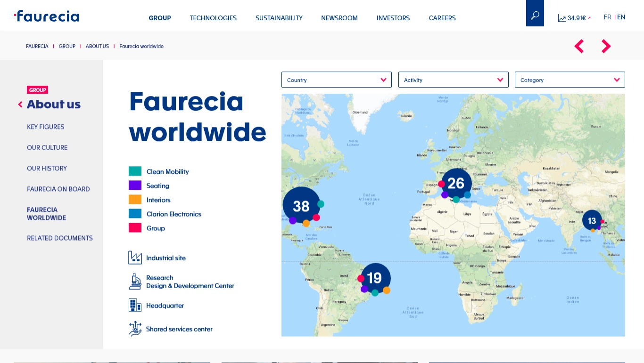Expand the Country dropdown

pyautogui.click(x=337, y=80)
